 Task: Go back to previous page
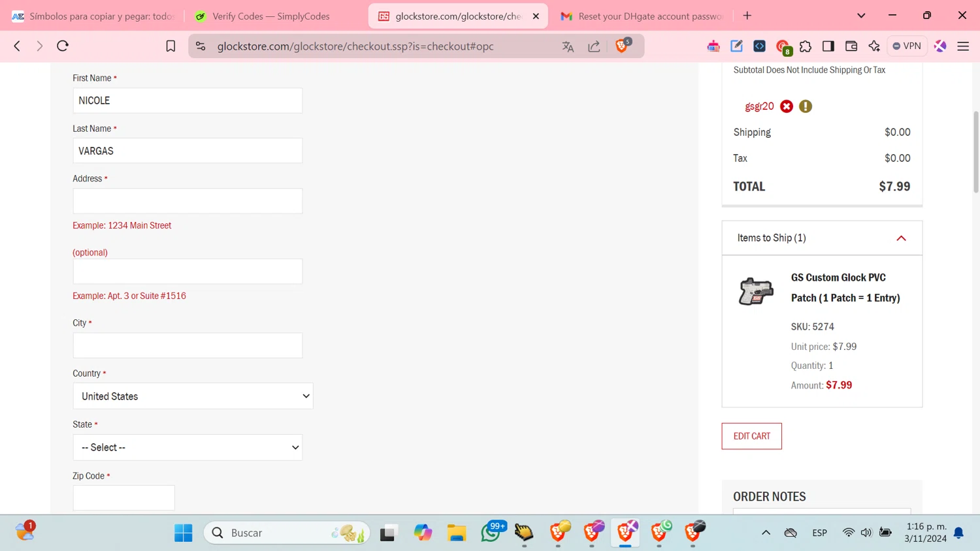(18, 46)
